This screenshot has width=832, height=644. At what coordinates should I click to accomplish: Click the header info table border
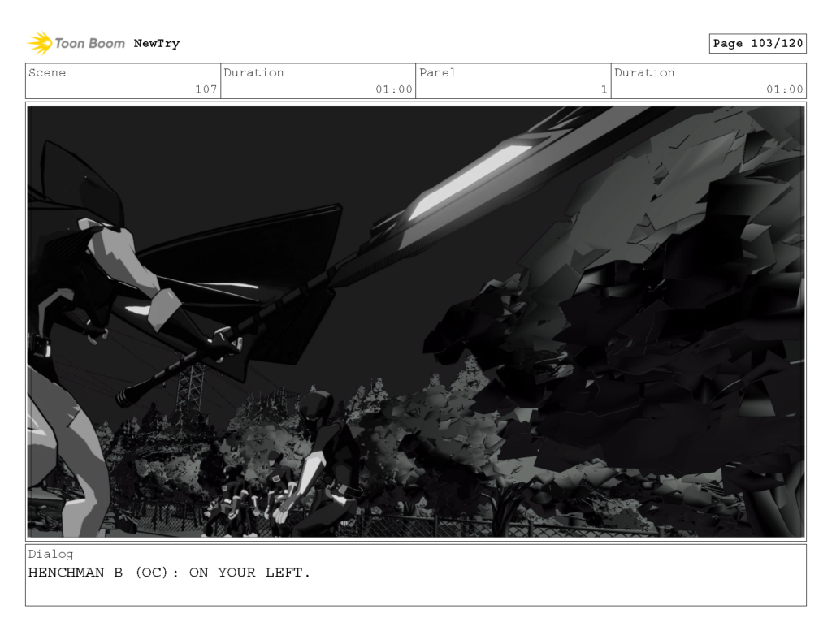pyautogui.click(x=416, y=63)
